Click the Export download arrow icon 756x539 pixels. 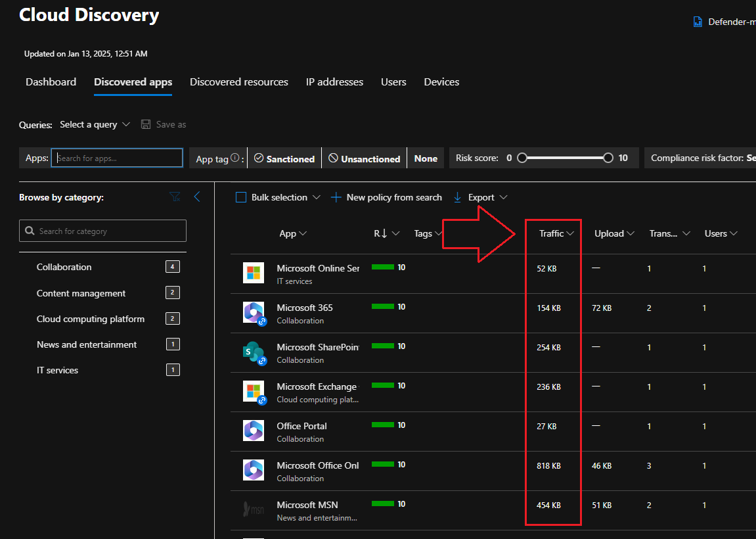click(x=458, y=197)
